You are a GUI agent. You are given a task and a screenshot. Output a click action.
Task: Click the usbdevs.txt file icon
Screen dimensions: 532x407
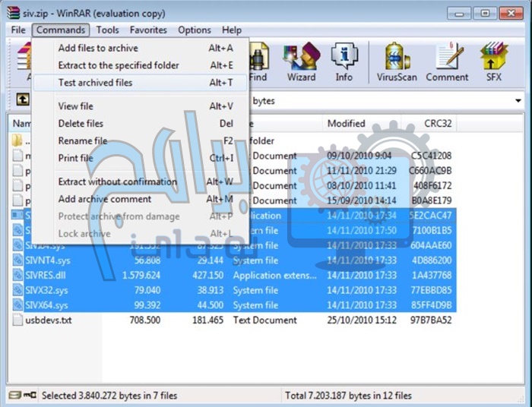coord(19,320)
